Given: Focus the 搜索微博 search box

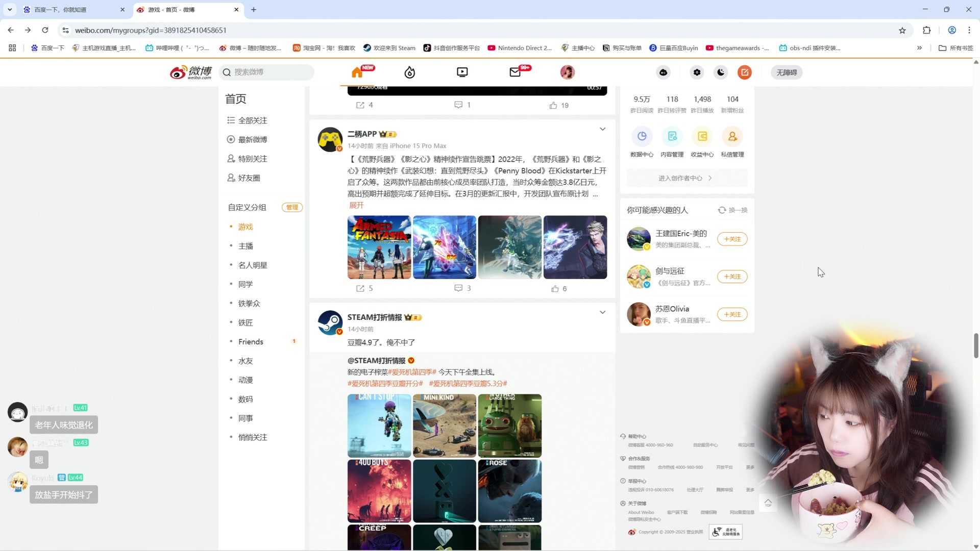Looking at the screenshot, I should pos(266,72).
